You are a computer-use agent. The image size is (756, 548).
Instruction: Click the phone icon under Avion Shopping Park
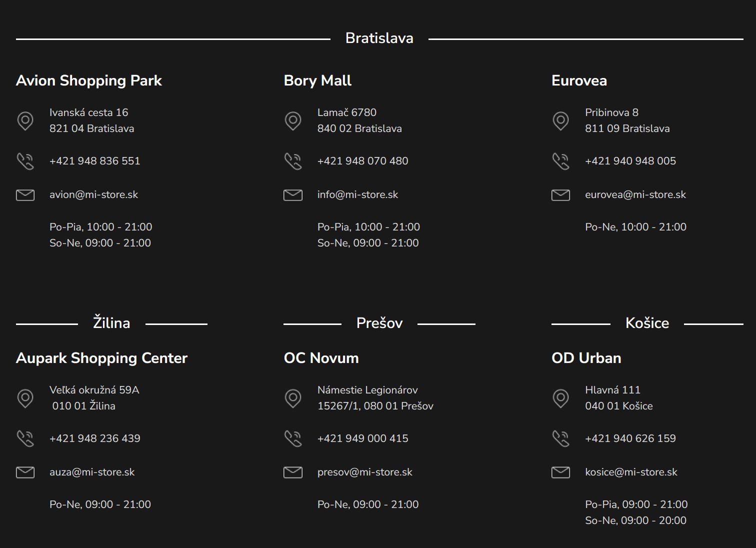point(25,161)
